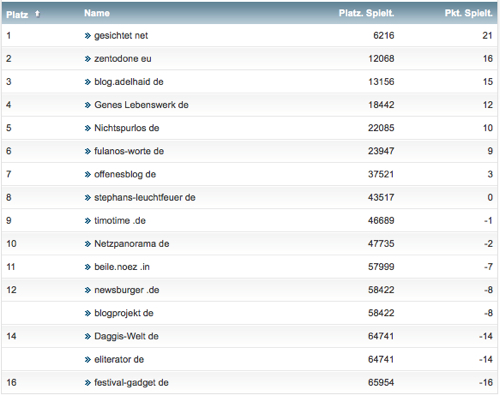Click the chevron icon before newsburger .de

click(88, 290)
